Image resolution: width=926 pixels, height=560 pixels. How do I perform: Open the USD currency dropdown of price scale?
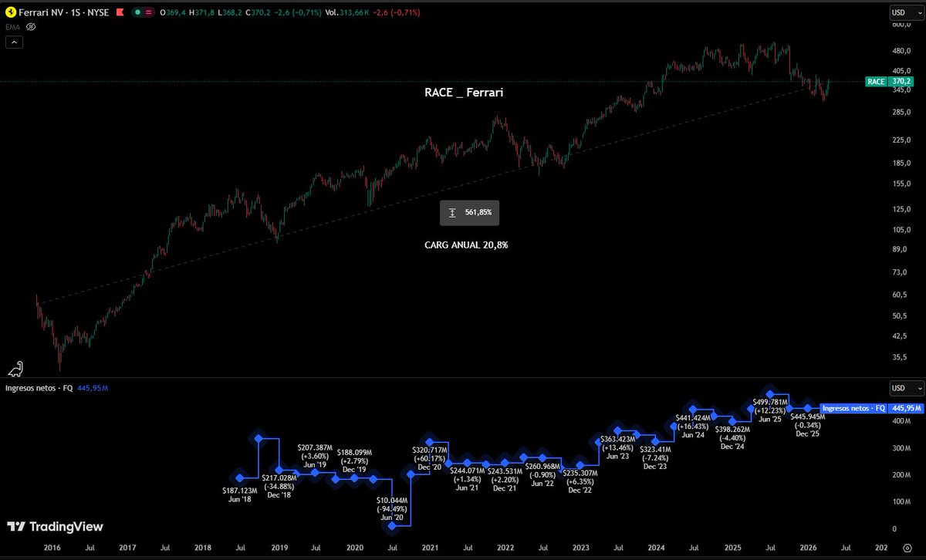(x=907, y=12)
